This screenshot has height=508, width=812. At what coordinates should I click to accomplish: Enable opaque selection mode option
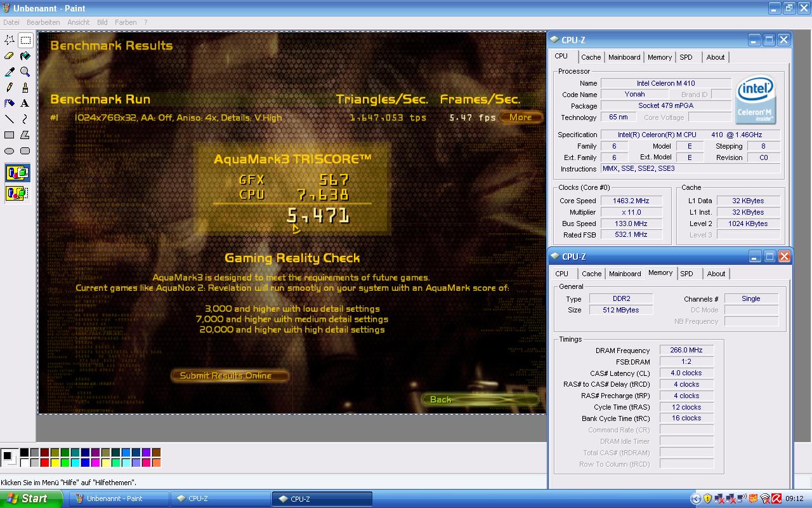pos(17,173)
